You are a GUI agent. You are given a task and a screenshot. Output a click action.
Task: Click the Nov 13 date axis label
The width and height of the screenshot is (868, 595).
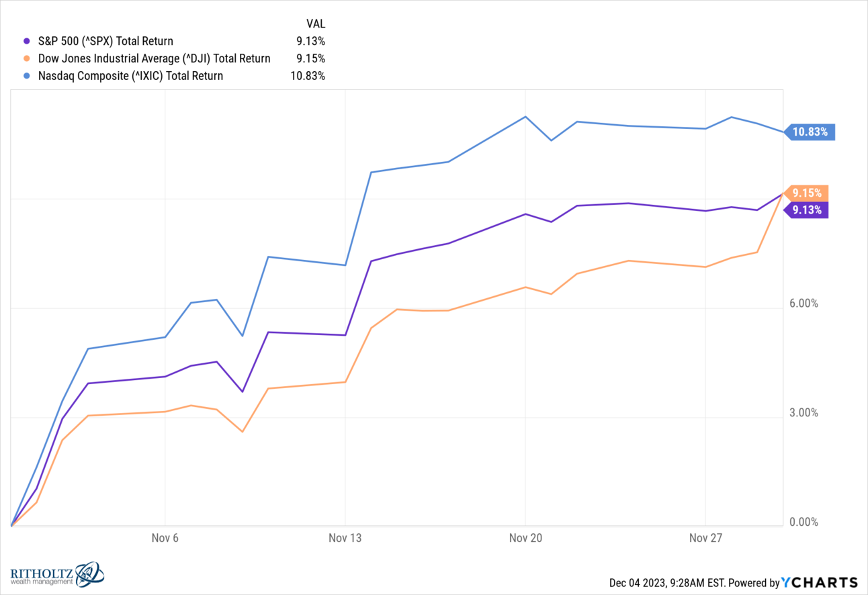click(345, 538)
